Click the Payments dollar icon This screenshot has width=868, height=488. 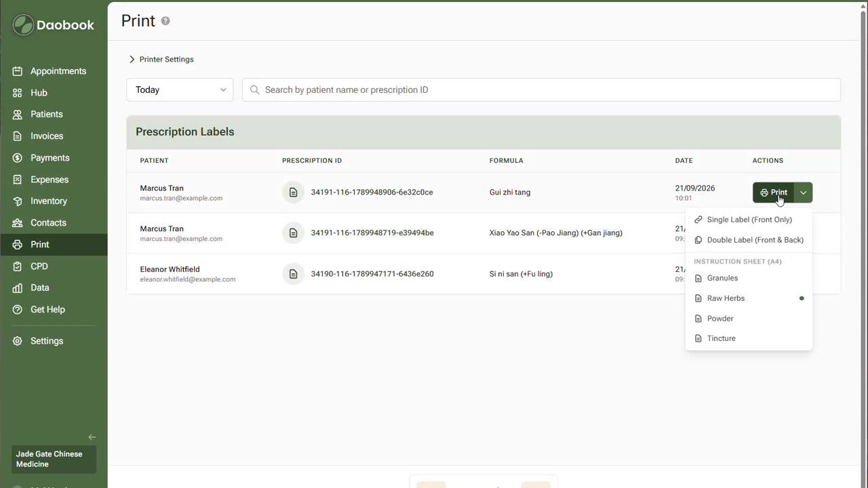click(18, 158)
